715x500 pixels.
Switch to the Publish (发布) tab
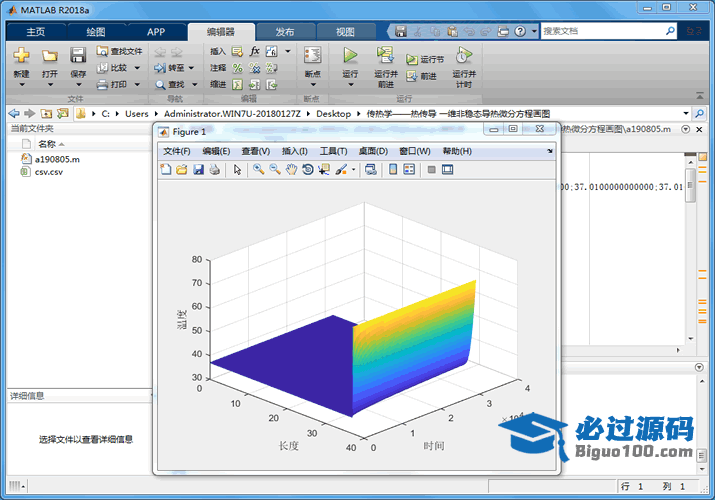(x=285, y=32)
